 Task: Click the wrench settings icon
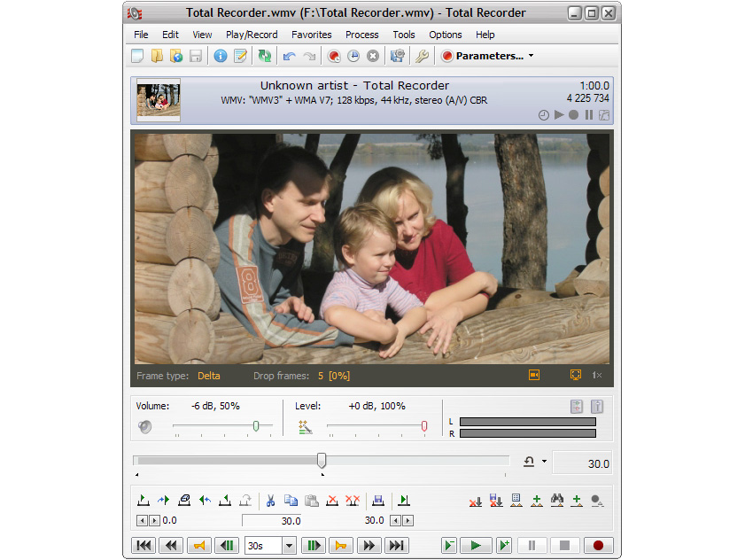click(423, 56)
